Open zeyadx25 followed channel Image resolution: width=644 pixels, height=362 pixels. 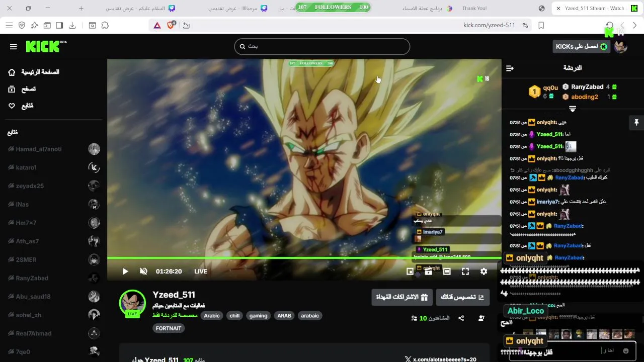53,186
